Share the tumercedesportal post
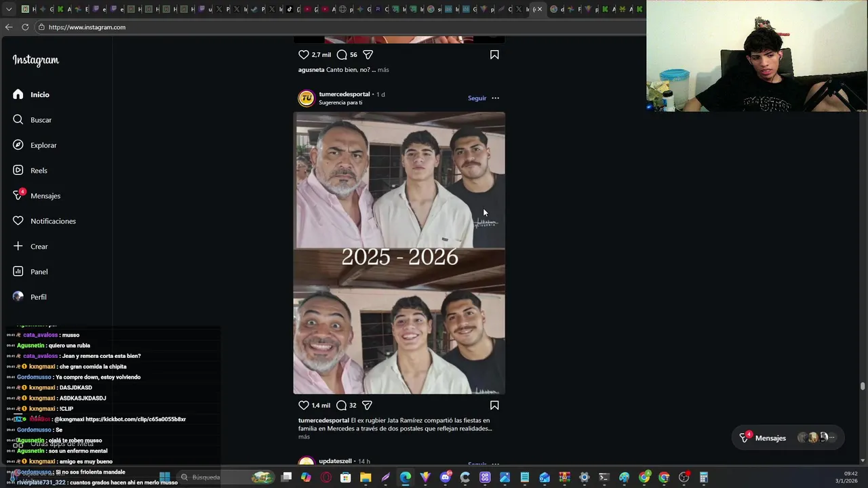 [367, 405]
